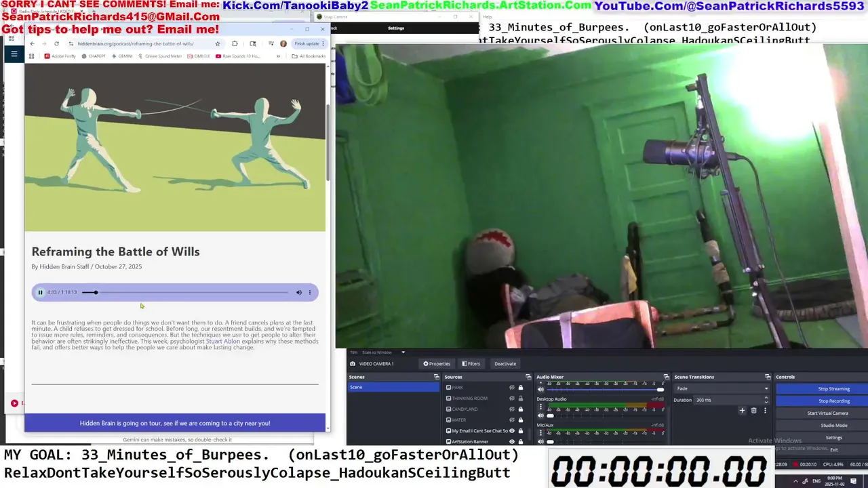Seek on the podcast progress bar
The height and width of the screenshot is (488, 868).
tap(184, 293)
